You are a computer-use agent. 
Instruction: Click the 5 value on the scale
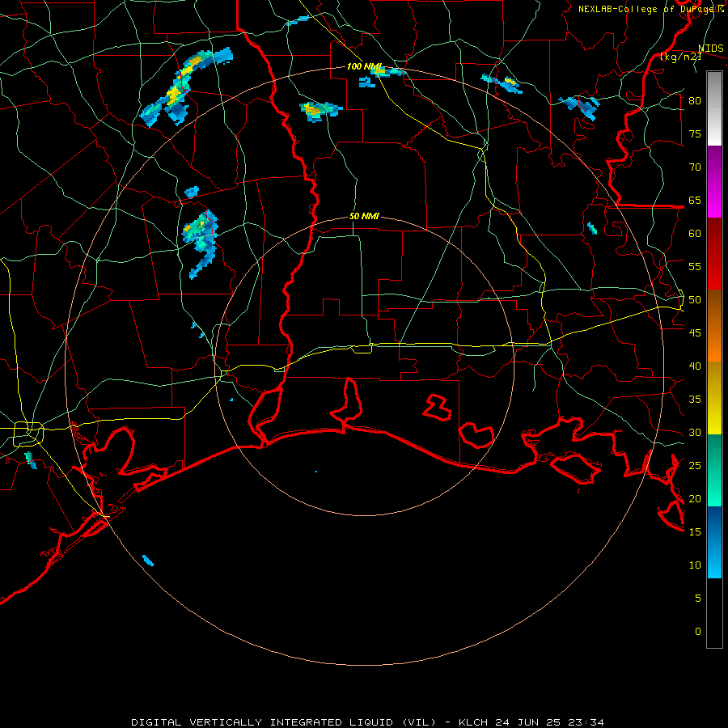coord(698,599)
